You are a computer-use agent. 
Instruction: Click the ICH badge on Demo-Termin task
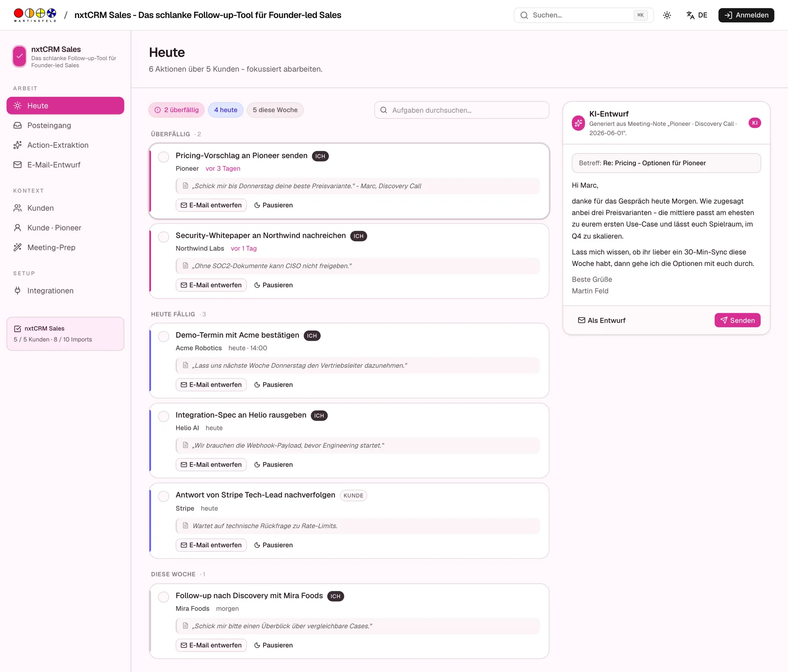[x=312, y=336]
